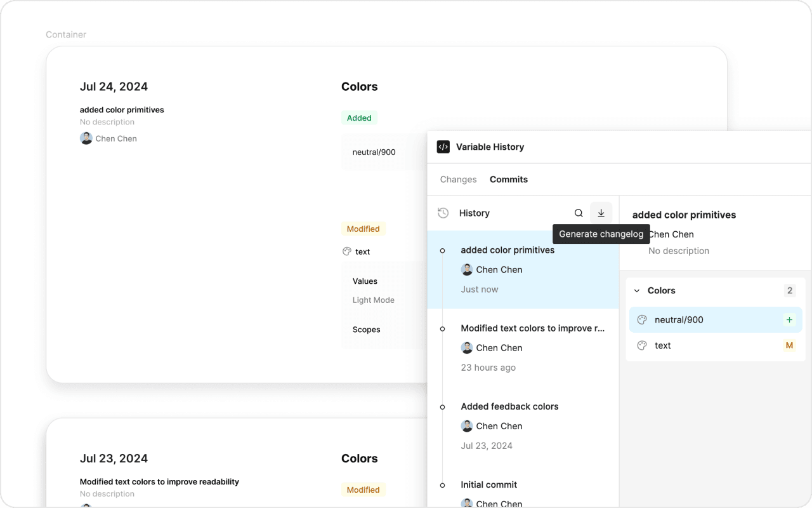812x508 pixels.
Task: Click the Colors heading in Jul 24 card
Action: click(360, 87)
